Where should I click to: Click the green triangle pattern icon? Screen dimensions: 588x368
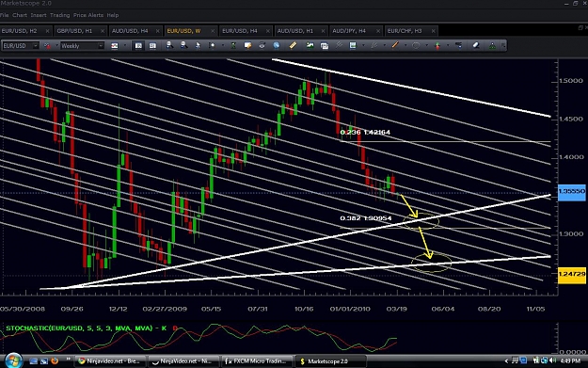[x=492, y=46]
